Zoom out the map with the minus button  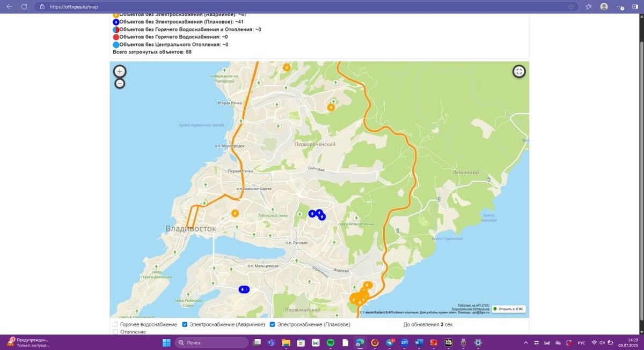pyautogui.click(x=120, y=84)
